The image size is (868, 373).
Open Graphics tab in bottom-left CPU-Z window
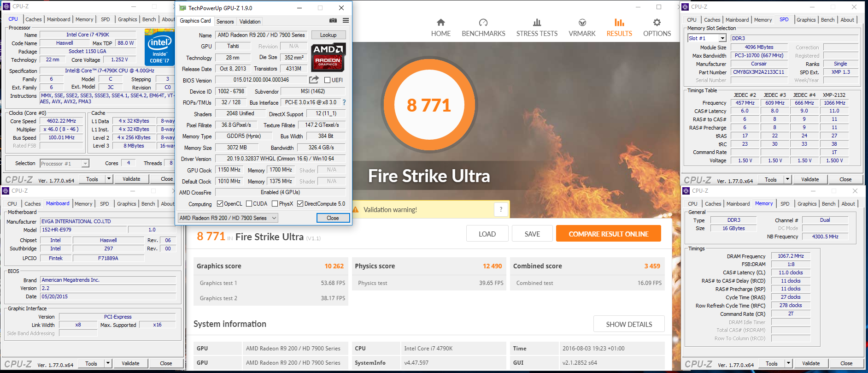tap(127, 204)
